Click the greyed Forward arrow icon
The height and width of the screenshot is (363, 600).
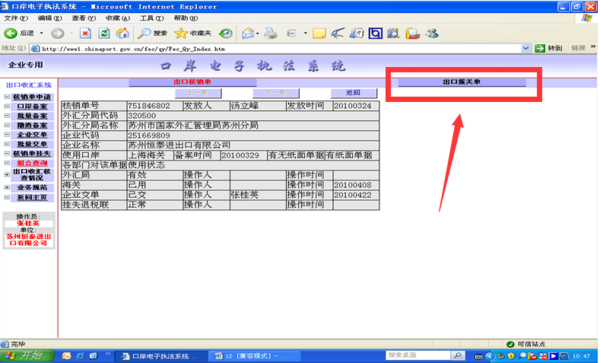(57, 34)
